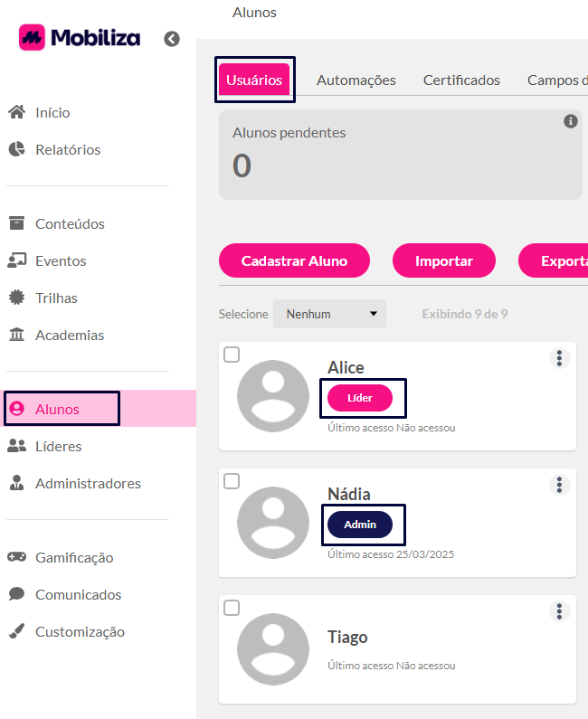Go to Início home icon
The height and width of the screenshot is (719, 588).
point(17,112)
